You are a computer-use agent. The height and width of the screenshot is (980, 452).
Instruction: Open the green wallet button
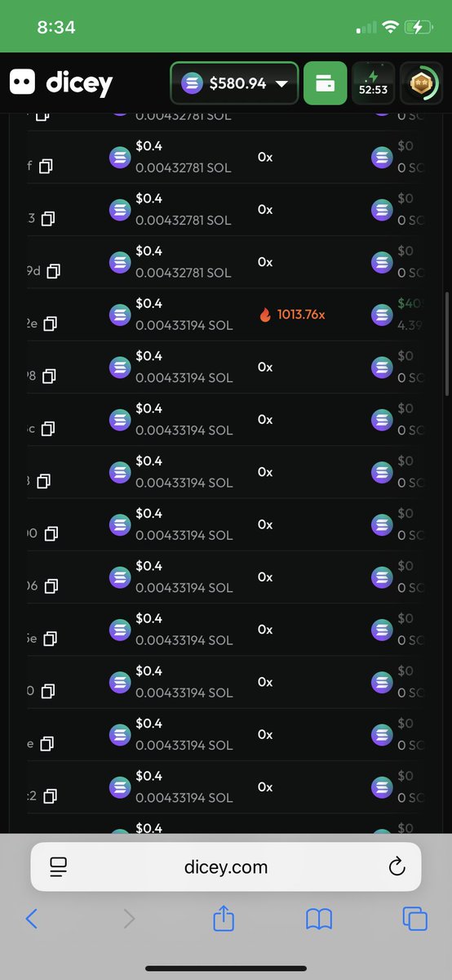(325, 82)
